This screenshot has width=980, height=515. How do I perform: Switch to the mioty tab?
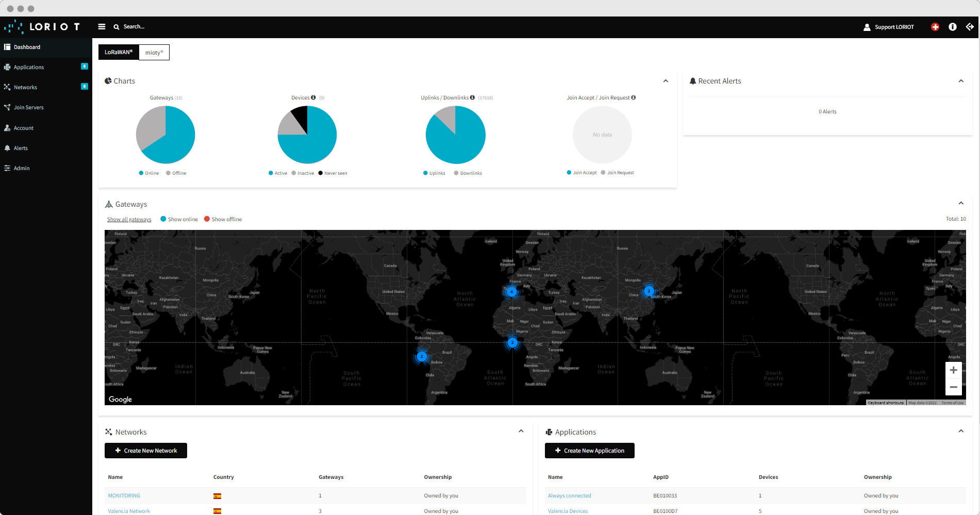click(154, 52)
